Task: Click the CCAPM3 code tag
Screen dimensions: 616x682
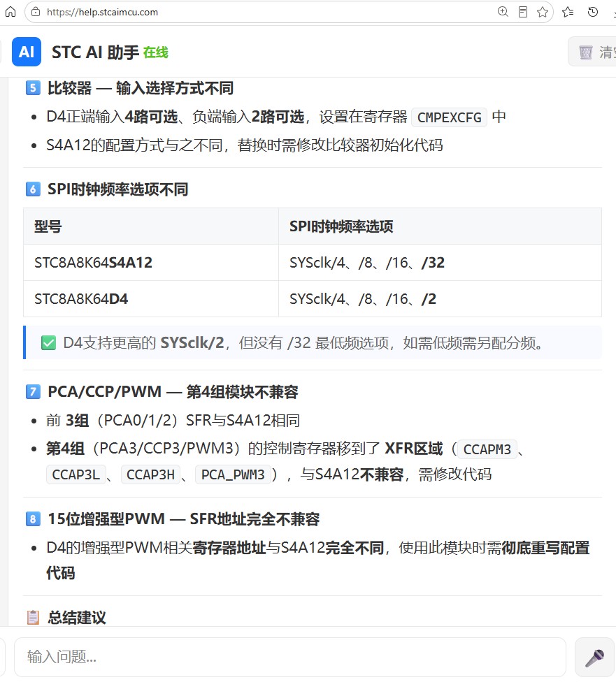Action: (x=487, y=449)
